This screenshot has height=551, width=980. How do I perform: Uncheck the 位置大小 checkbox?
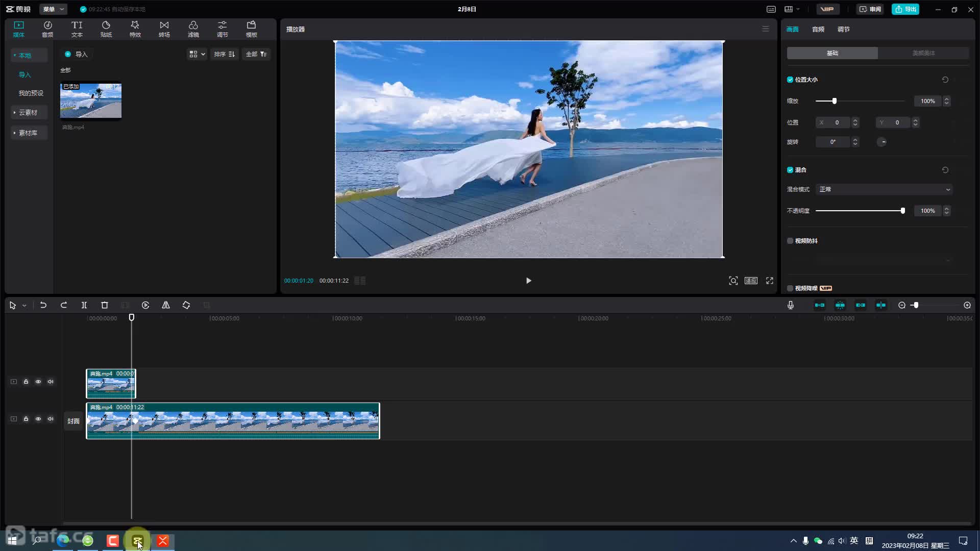(790, 80)
